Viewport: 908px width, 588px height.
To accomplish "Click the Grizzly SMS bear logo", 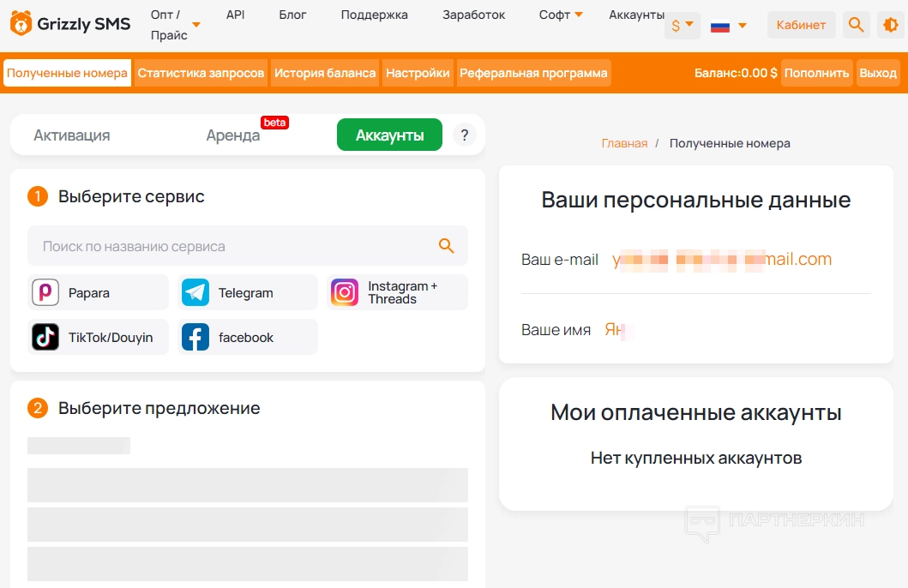I will point(21,24).
